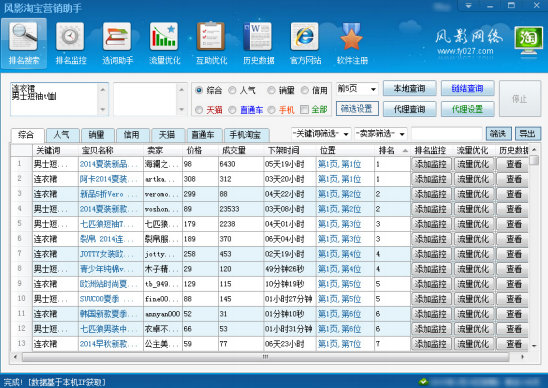This screenshot has width=548, height=388.
Task: Open the 流量优化 chart tool
Action: (164, 43)
